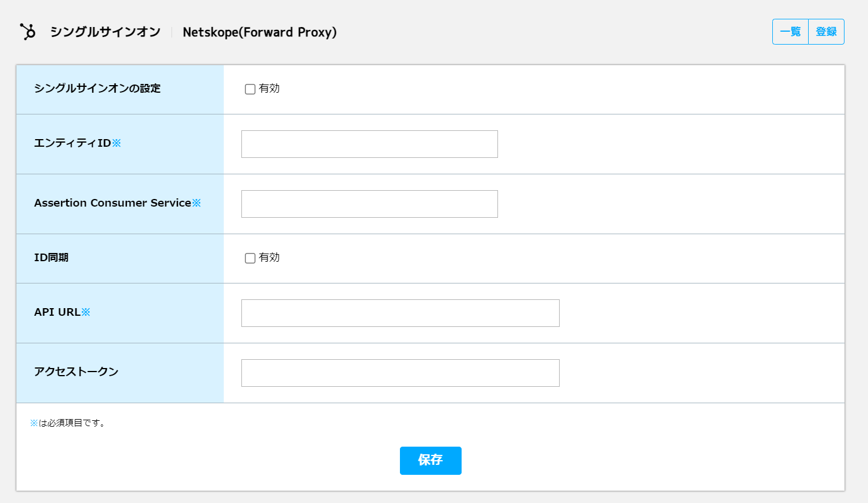Click the シングルサインオン page heading
Screen dimensions: 868x503
tap(105, 32)
